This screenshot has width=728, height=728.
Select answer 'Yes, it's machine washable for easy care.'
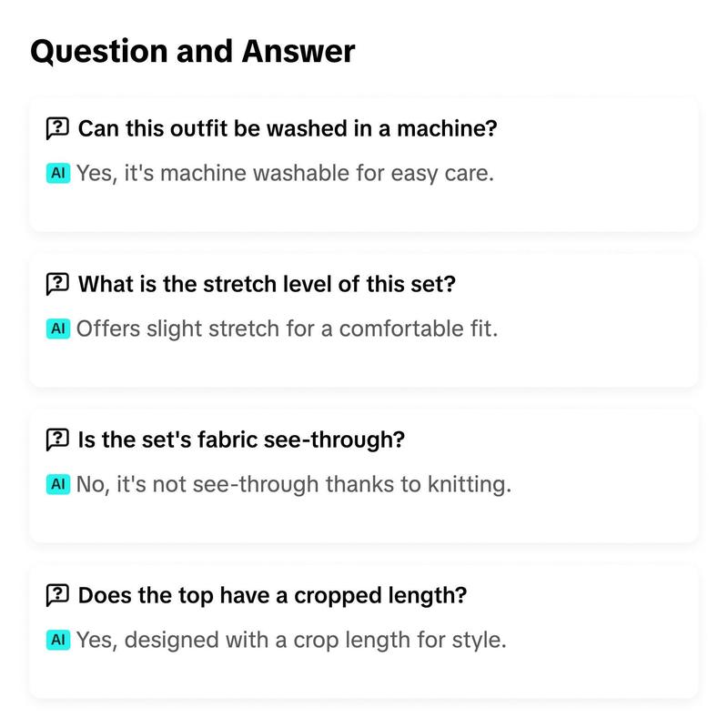tap(285, 174)
